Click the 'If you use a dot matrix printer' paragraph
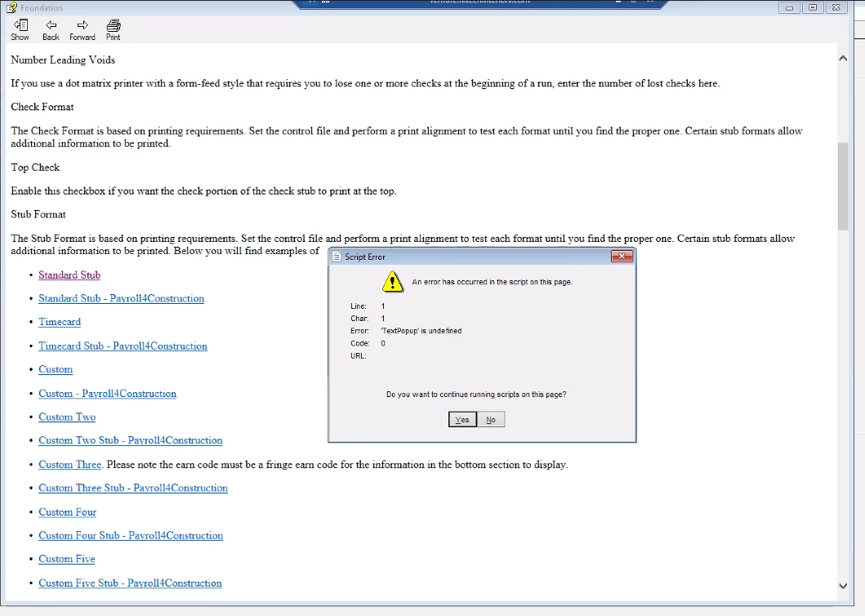 click(x=365, y=83)
